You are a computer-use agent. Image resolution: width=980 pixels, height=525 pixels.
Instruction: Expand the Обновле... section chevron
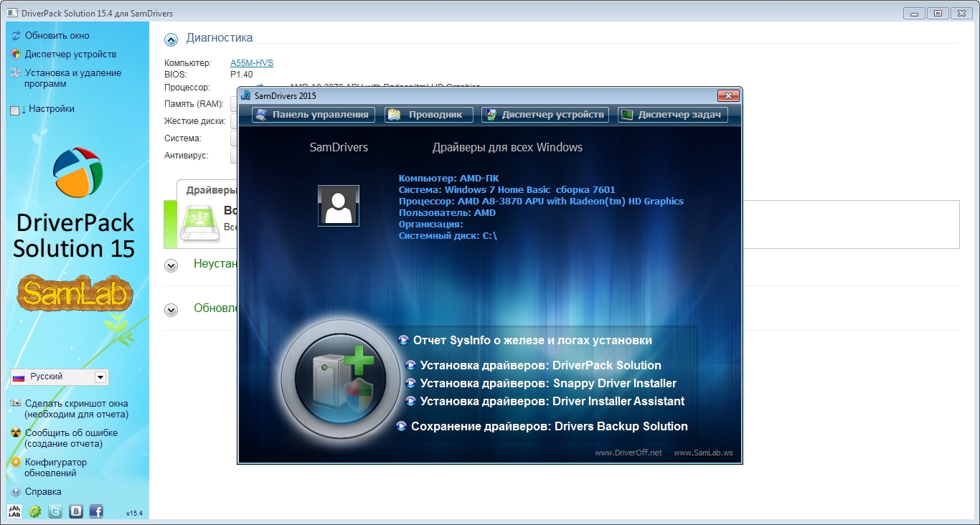[171, 310]
